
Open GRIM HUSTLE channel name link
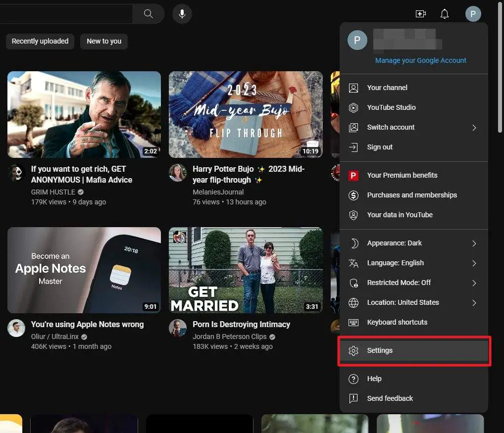click(x=53, y=192)
